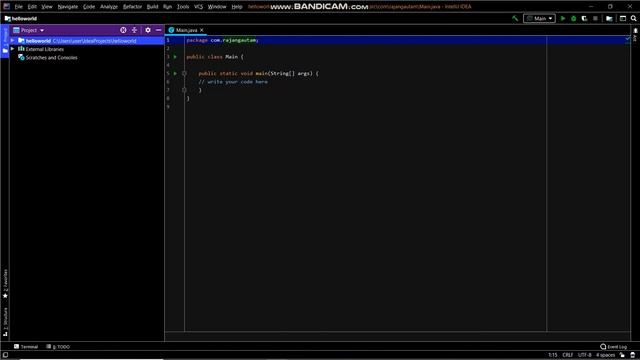This screenshot has width=640, height=360.
Task: Open the TODO tool window
Action: 58,347
